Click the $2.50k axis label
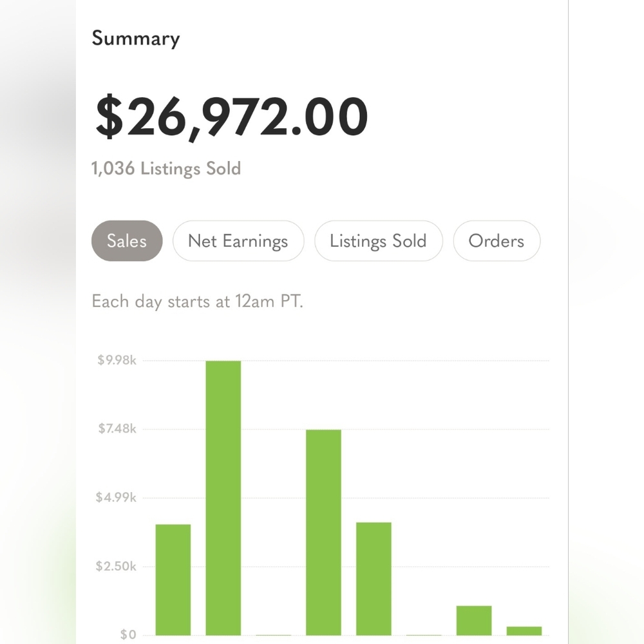Screen dimensions: 644x644 (117, 567)
